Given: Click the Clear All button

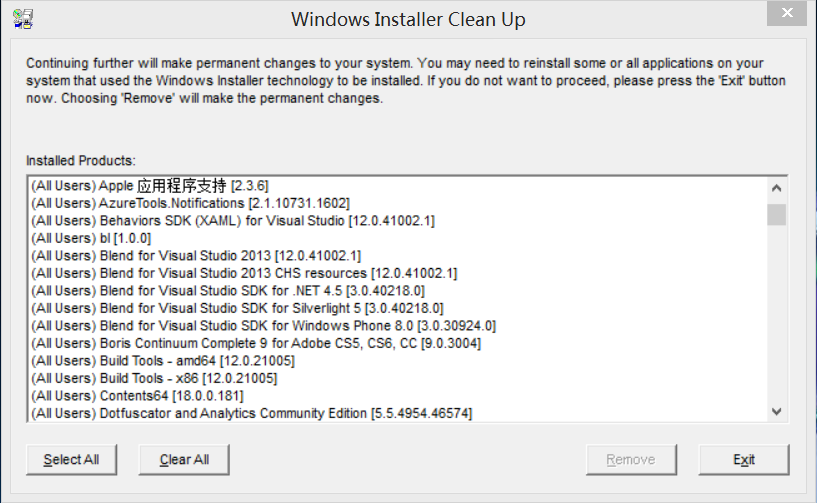Looking at the screenshot, I should click(184, 460).
